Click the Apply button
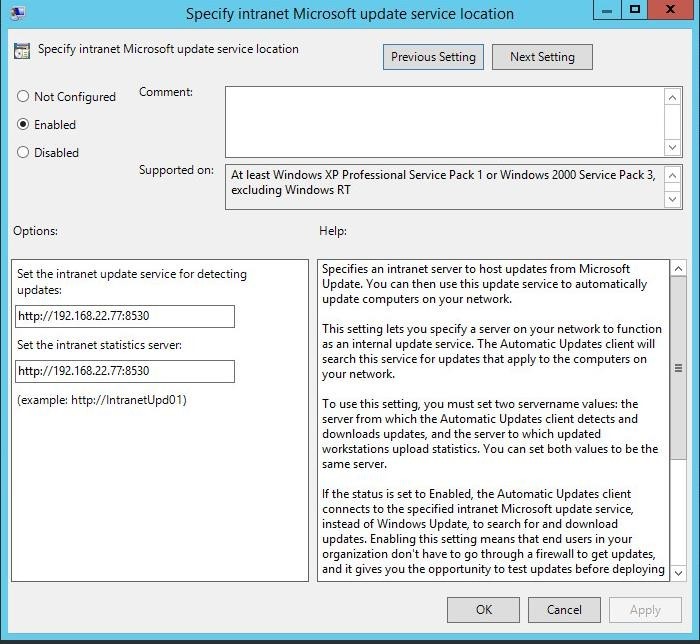The width and height of the screenshot is (700, 644). (645, 610)
